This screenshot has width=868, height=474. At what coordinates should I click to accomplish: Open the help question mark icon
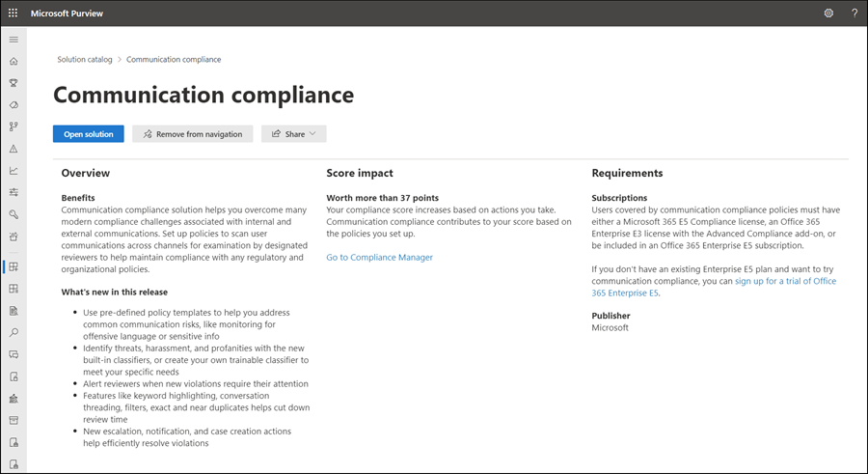tap(854, 13)
